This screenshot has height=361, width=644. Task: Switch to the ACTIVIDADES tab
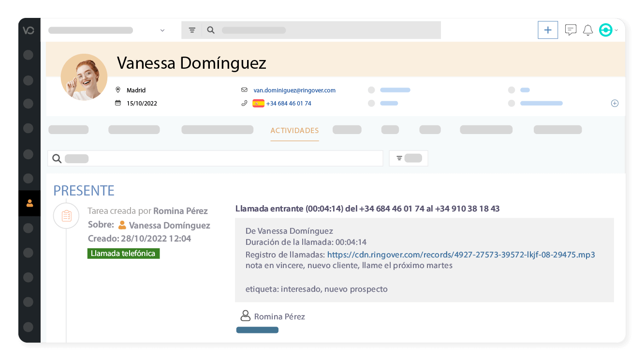(294, 131)
